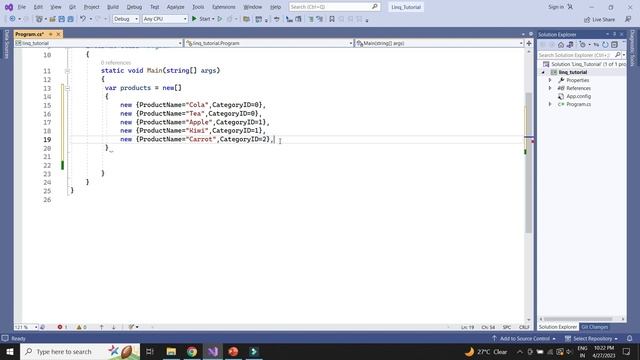
Task: Open the Extensions menu
Action: click(224, 7)
